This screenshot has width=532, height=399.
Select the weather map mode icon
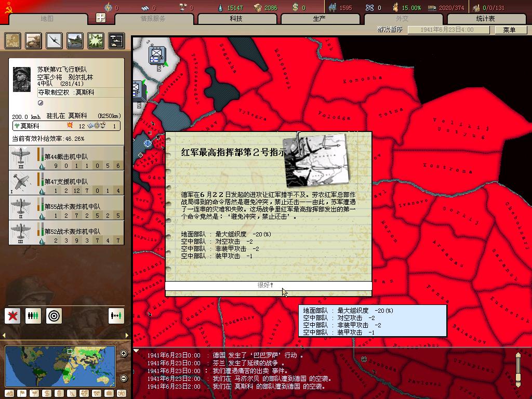pyautogui.click(x=34, y=394)
